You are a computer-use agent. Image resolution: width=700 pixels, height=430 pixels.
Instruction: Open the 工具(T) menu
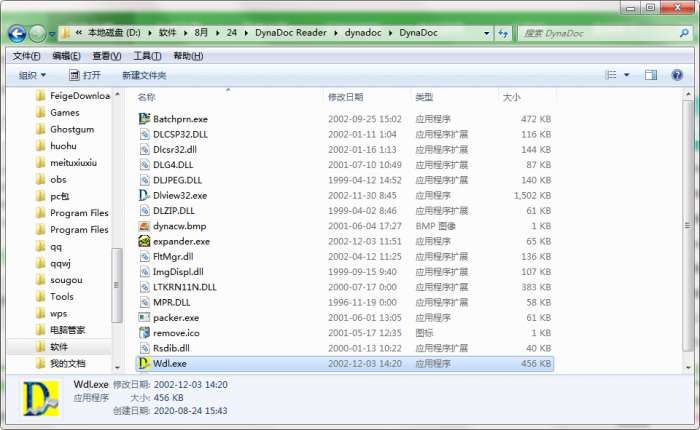point(147,56)
